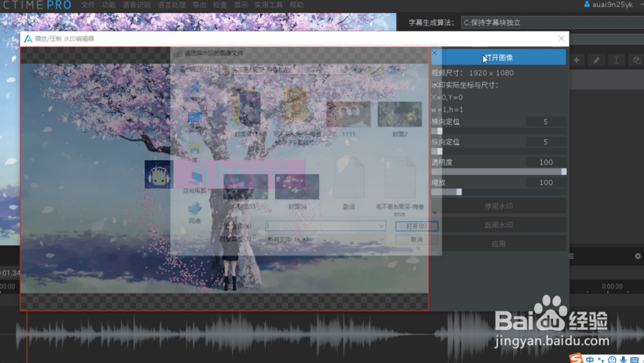Click the 启用水印 button
The width and height of the screenshot is (644, 363).
498,225
